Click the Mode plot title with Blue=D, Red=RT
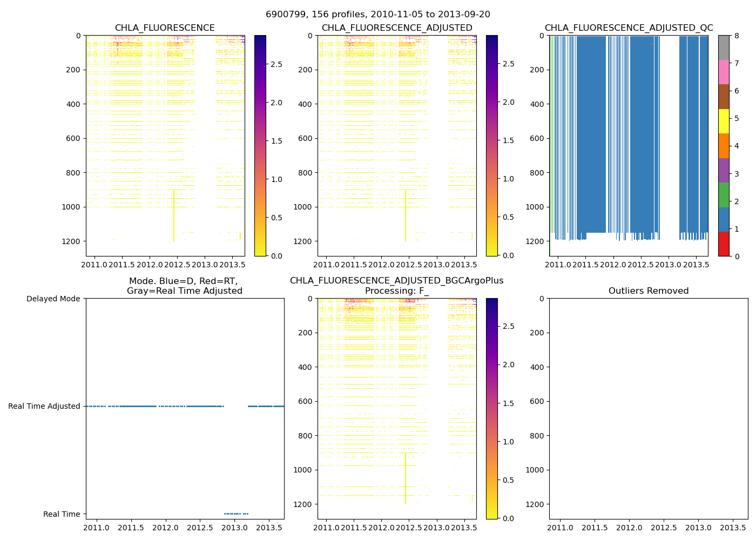 (x=184, y=286)
